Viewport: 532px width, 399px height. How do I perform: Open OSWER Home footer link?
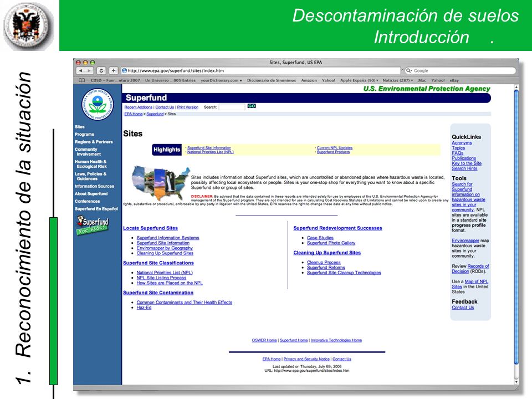click(264, 340)
